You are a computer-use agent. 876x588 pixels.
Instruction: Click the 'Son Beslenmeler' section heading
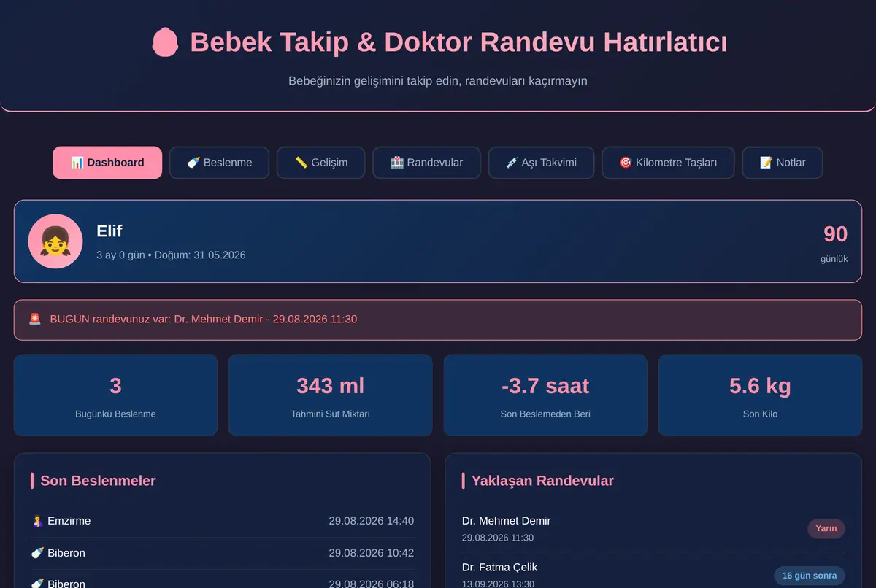pos(98,481)
